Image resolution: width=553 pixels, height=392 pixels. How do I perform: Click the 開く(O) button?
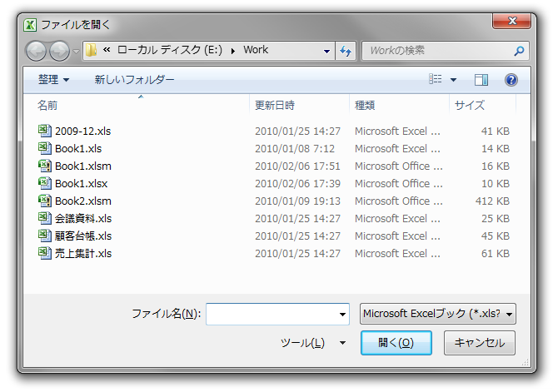pyautogui.click(x=396, y=343)
